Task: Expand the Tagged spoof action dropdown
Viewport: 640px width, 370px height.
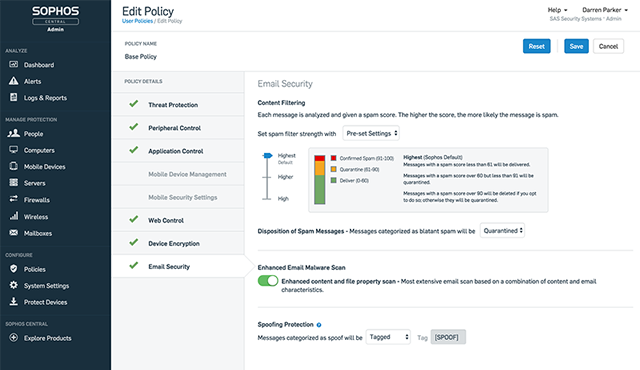Action: [388, 337]
